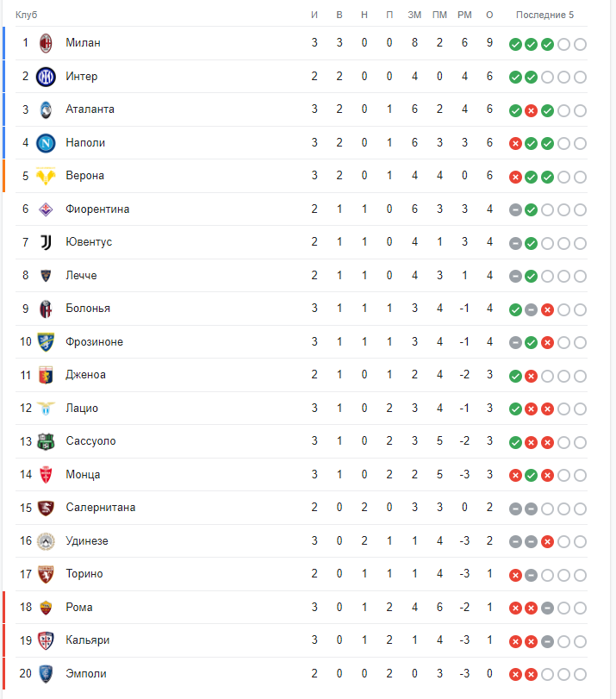The width and height of the screenshot is (616, 699).
Task: Open the Салернитана team page
Action: coord(100,508)
